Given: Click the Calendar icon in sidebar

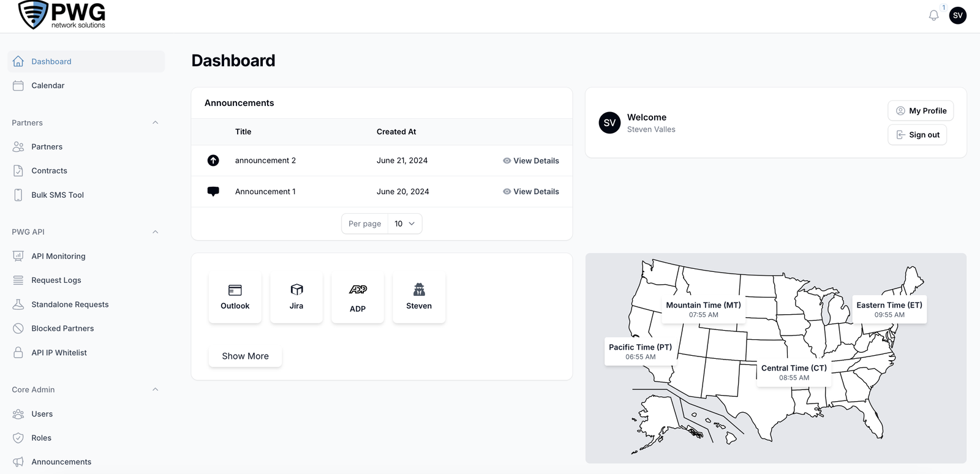Looking at the screenshot, I should coord(18,86).
